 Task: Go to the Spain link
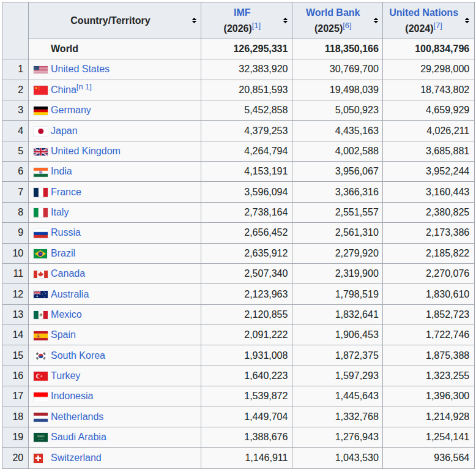64,335
